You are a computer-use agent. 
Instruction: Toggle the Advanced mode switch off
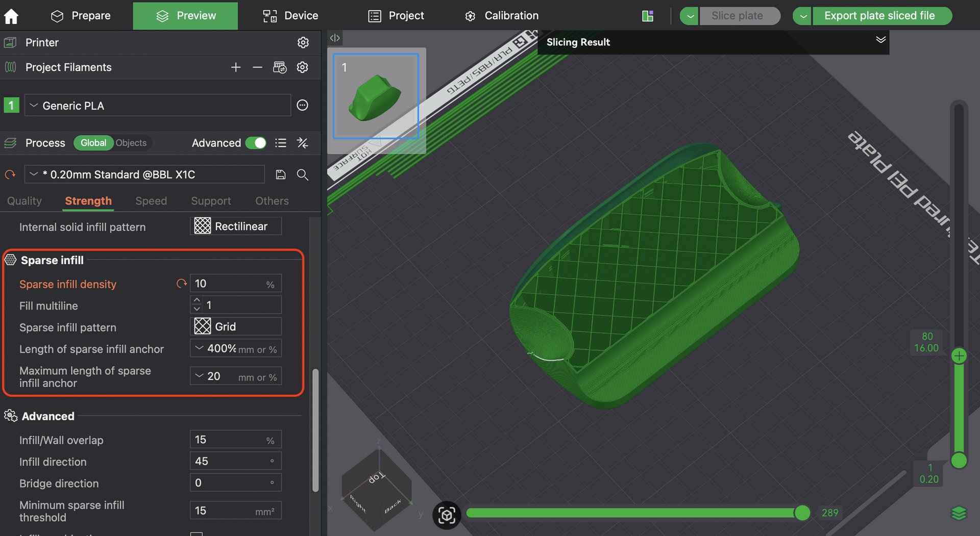256,143
